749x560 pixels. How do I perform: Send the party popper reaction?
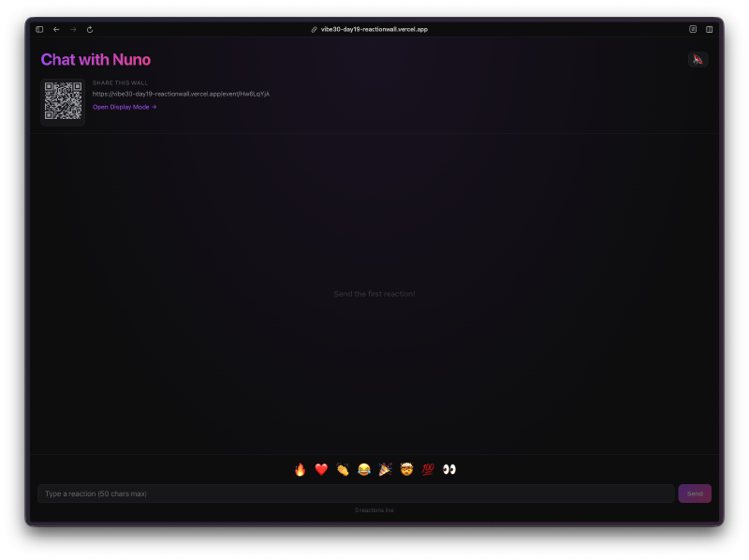point(385,469)
